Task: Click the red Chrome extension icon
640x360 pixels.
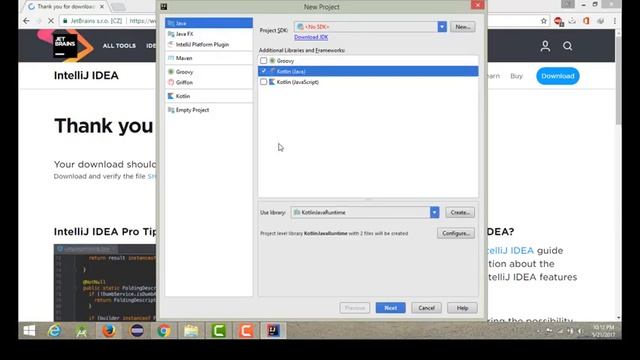Action: click(x=559, y=21)
